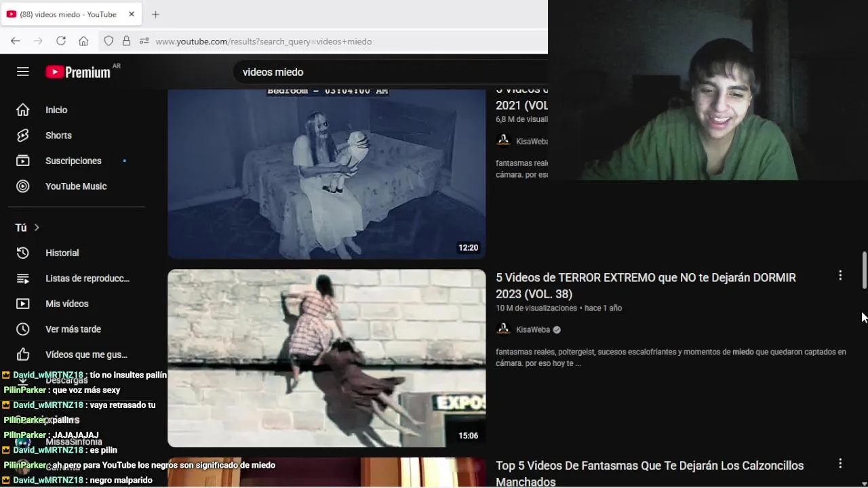868x488 pixels.
Task: Click the Mis vídeos icon
Action: point(23,304)
